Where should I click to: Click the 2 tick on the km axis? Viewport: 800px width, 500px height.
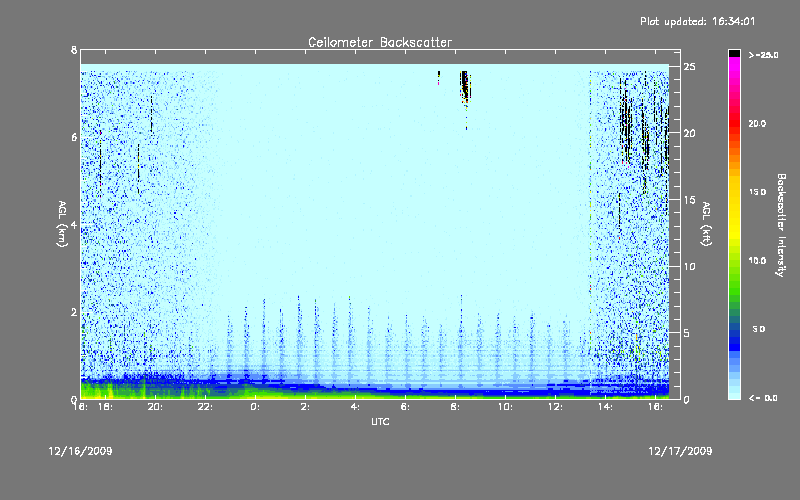click(74, 312)
